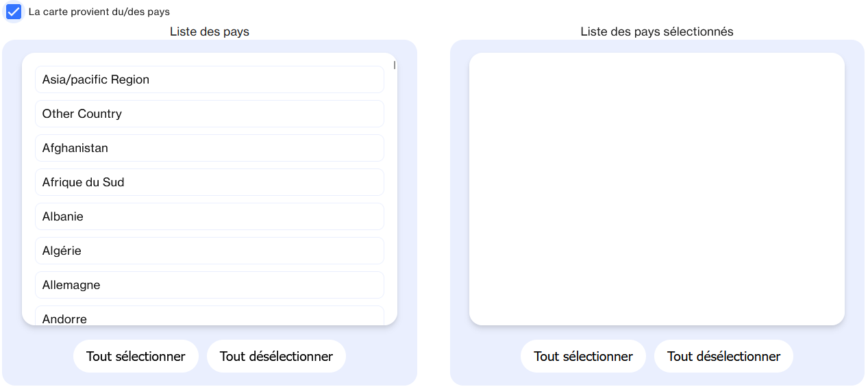Select Albanie in the country list
The image size is (868, 389).
[x=209, y=216]
